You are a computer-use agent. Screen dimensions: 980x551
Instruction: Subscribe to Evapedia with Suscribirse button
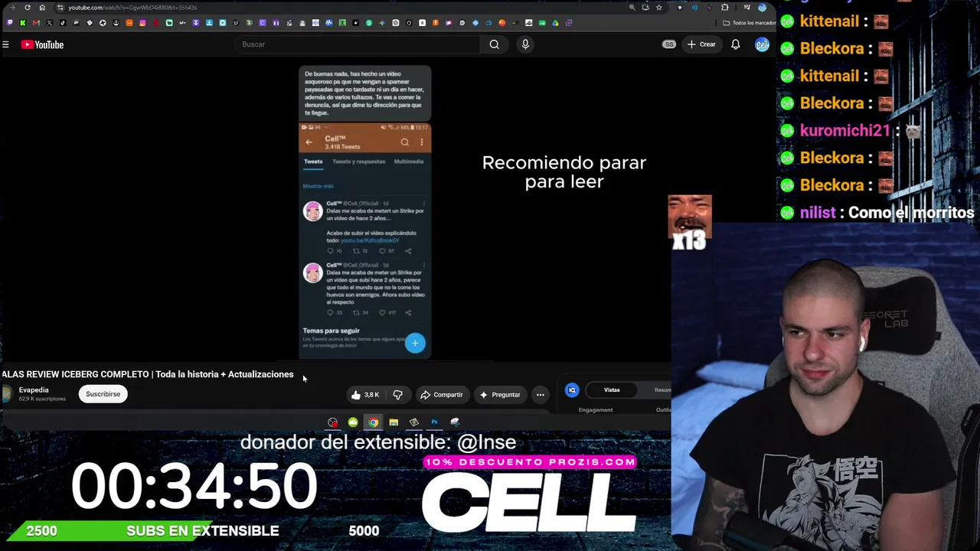tap(103, 394)
